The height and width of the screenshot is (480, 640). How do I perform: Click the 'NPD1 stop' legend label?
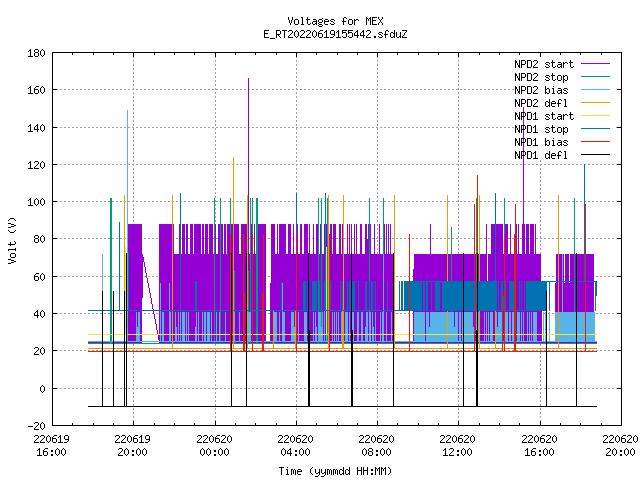click(541, 129)
